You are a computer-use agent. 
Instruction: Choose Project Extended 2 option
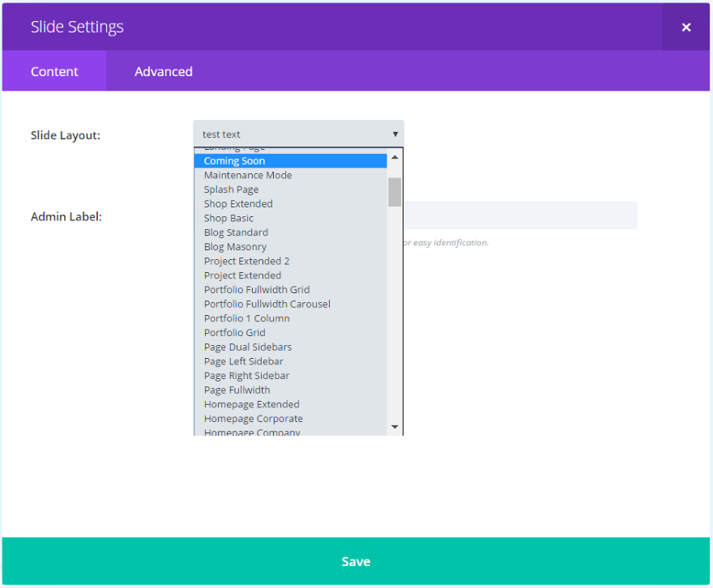pos(246,262)
